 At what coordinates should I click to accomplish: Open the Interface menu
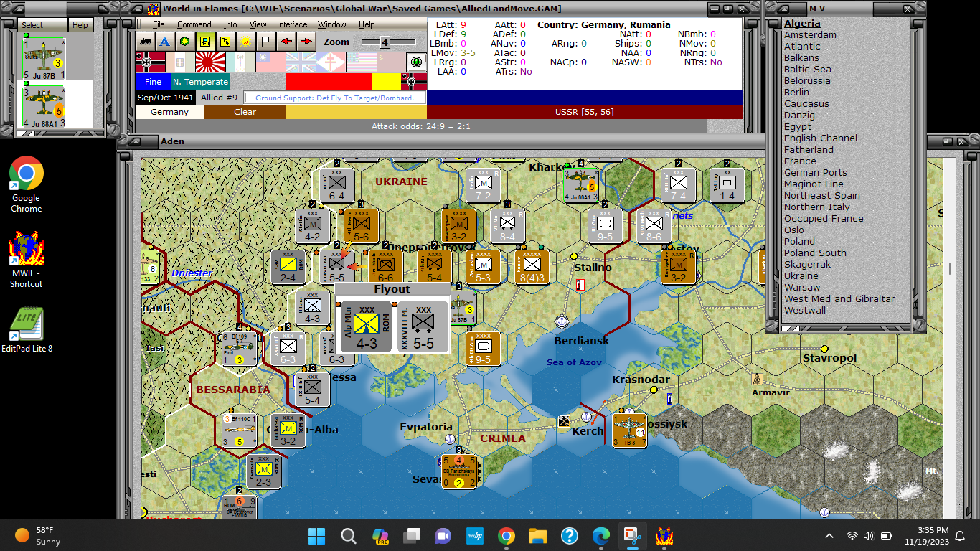pyautogui.click(x=292, y=24)
